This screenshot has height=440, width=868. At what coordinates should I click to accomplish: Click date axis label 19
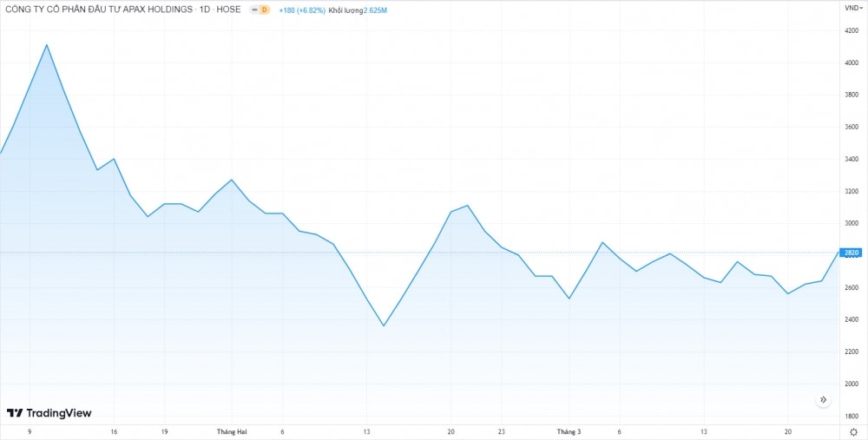pyautogui.click(x=164, y=431)
